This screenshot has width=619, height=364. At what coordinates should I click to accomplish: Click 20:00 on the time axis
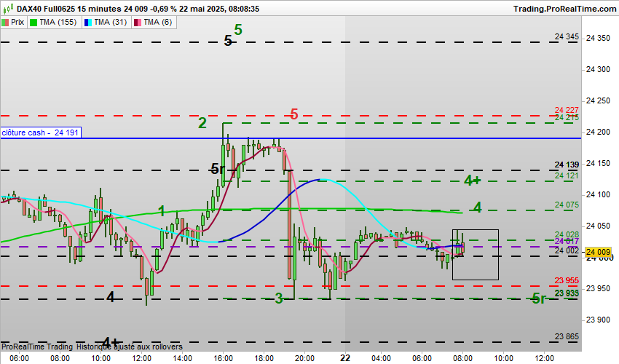click(304, 358)
